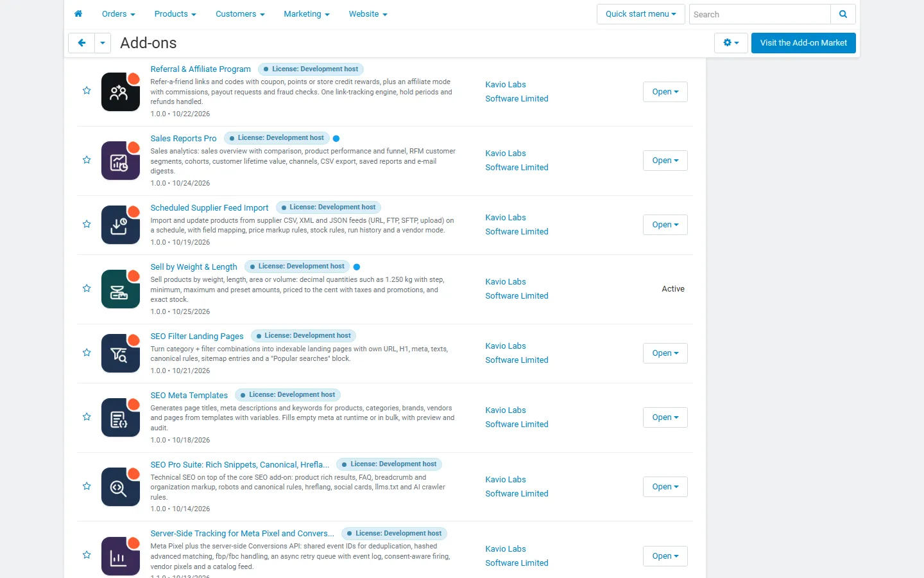The image size is (924, 578).
Task: Open the gear settings menu
Action: pyautogui.click(x=731, y=43)
